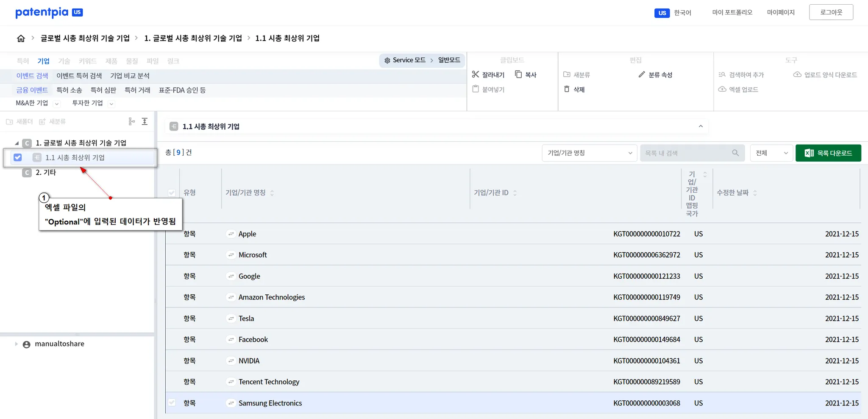Click the collapse-to-top icon in sidebar
Image resolution: width=868 pixels, height=419 pixels.
[x=145, y=122]
